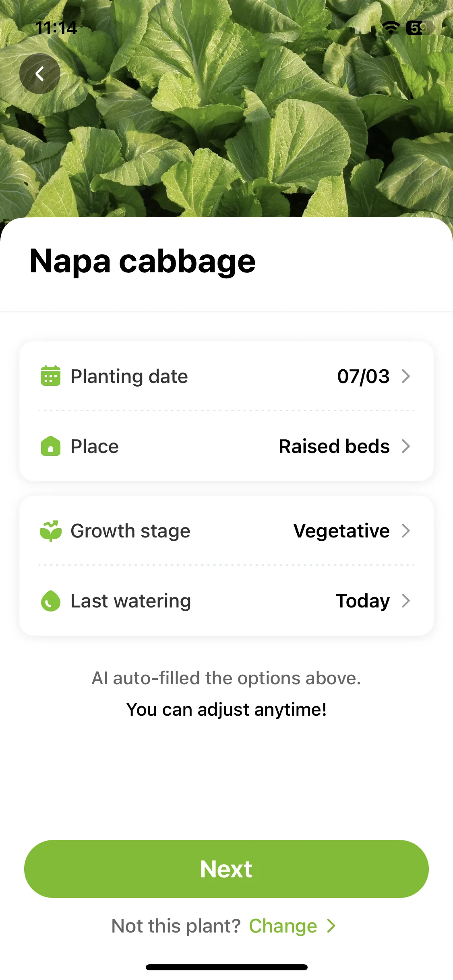This screenshot has width=453, height=980.
Task: Tap the Napa cabbage title
Action: [x=143, y=261]
